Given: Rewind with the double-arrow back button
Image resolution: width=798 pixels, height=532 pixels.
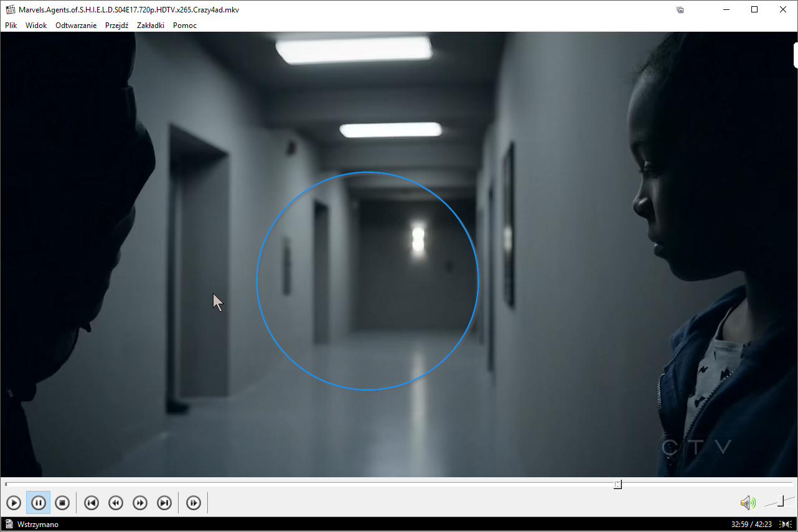Looking at the screenshot, I should [x=116, y=503].
